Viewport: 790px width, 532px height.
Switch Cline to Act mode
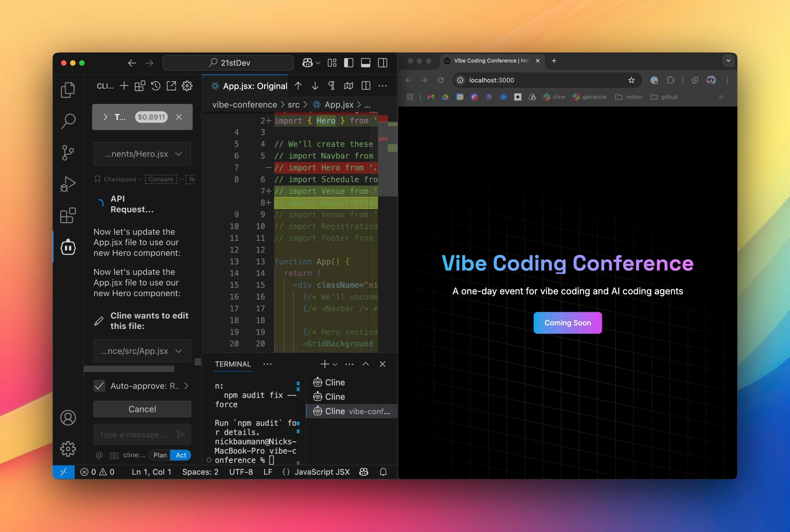(x=181, y=455)
